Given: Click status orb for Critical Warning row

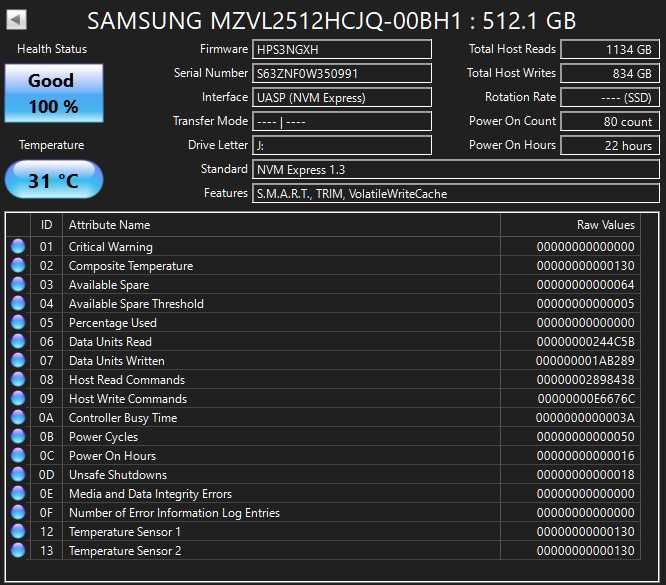Looking at the screenshot, I should pyautogui.click(x=18, y=246).
